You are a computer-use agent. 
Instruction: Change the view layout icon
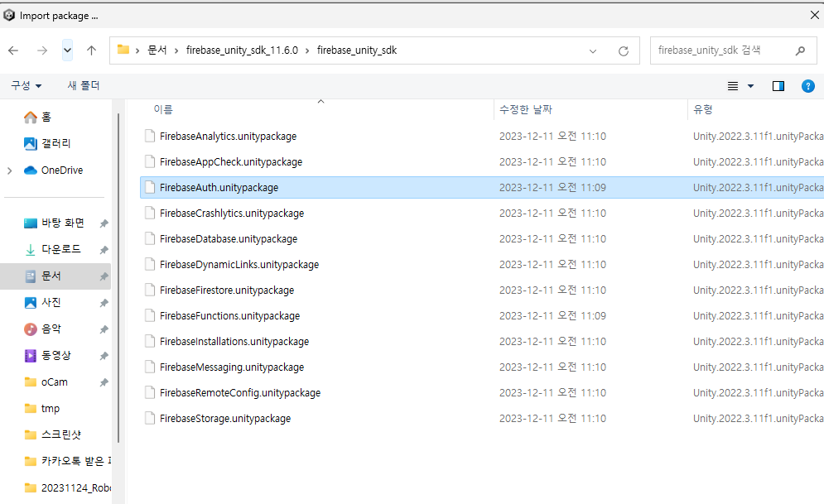733,86
